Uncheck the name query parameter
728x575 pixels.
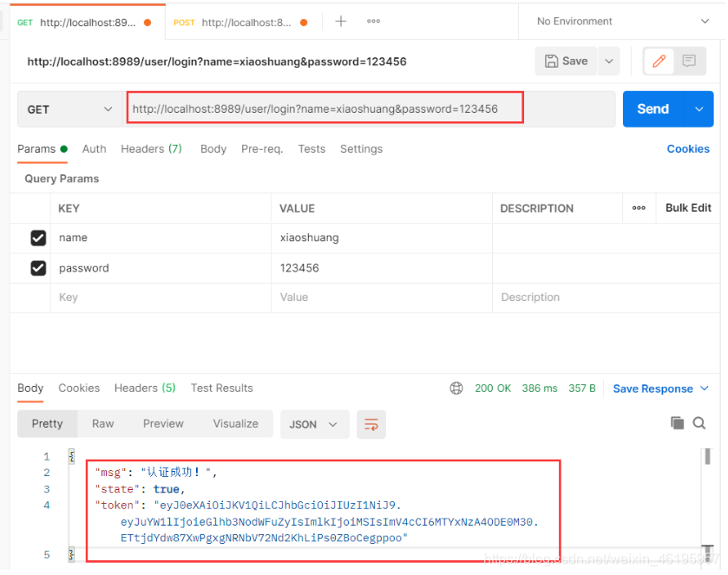[x=38, y=238]
